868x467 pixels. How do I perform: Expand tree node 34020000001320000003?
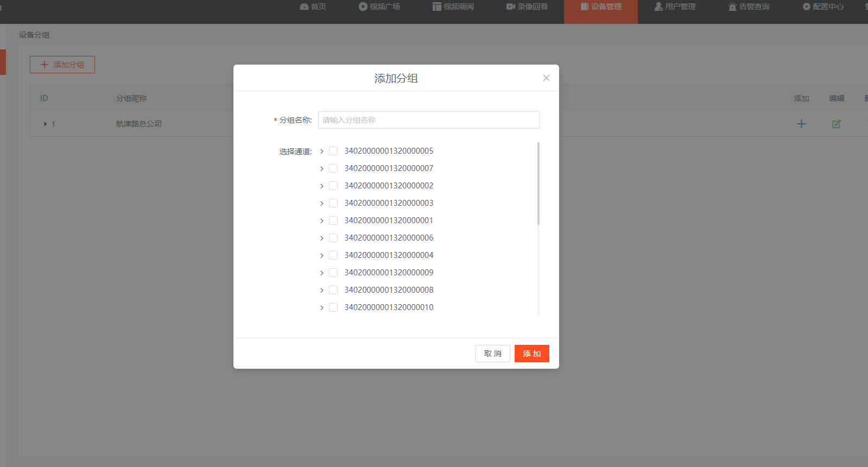tap(321, 204)
